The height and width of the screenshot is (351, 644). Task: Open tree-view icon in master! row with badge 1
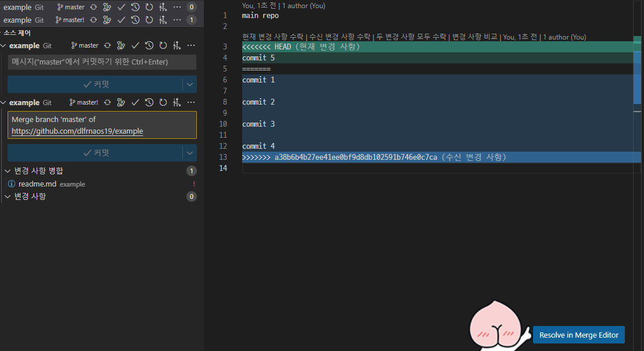(x=163, y=20)
